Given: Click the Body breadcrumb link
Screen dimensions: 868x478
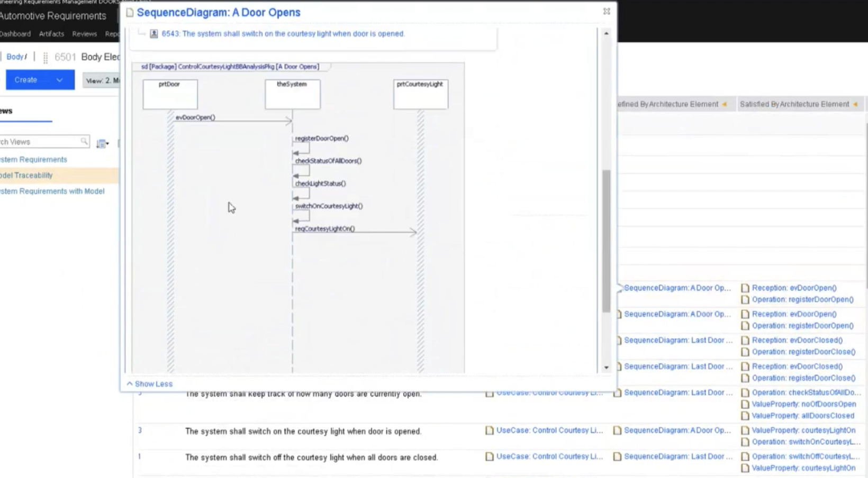Looking at the screenshot, I should click(15, 57).
